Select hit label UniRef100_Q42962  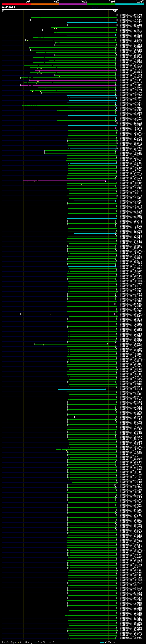[x=131, y=523]
